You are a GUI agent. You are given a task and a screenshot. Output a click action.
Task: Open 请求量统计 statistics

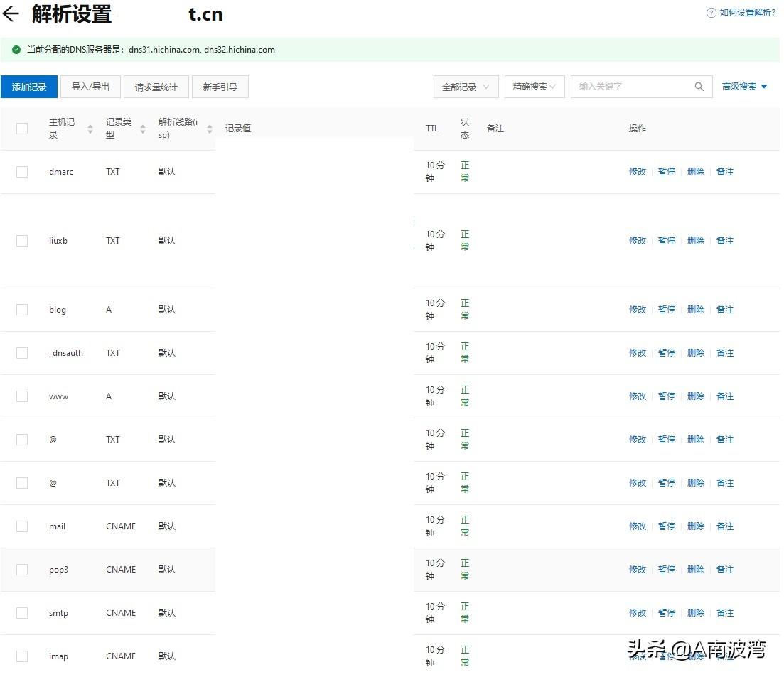pos(156,87)
